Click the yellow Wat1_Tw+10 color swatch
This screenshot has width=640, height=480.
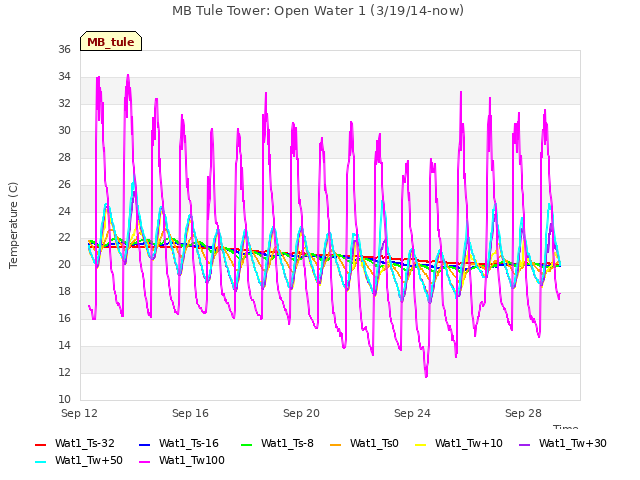click(x=420, y=444)
